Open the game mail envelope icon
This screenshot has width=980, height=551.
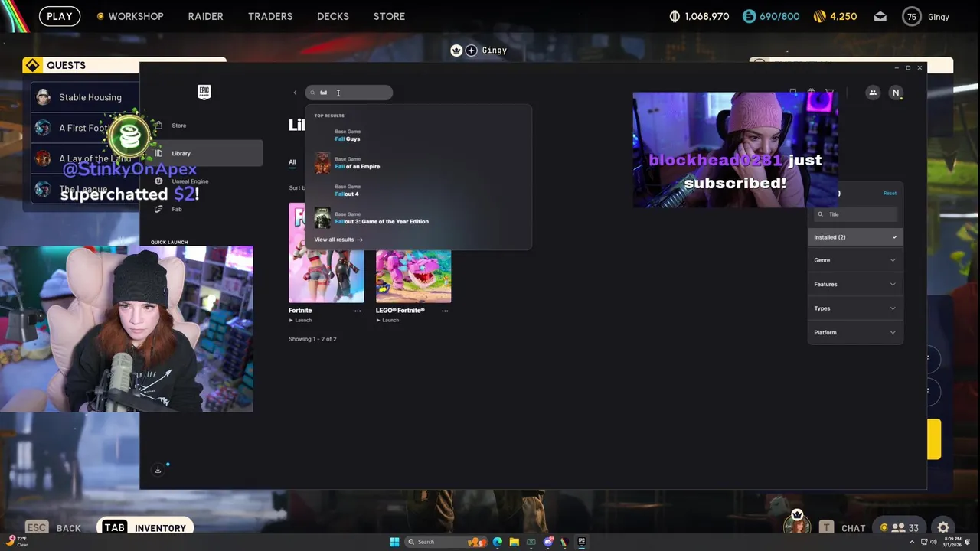(x=880, y=16)
